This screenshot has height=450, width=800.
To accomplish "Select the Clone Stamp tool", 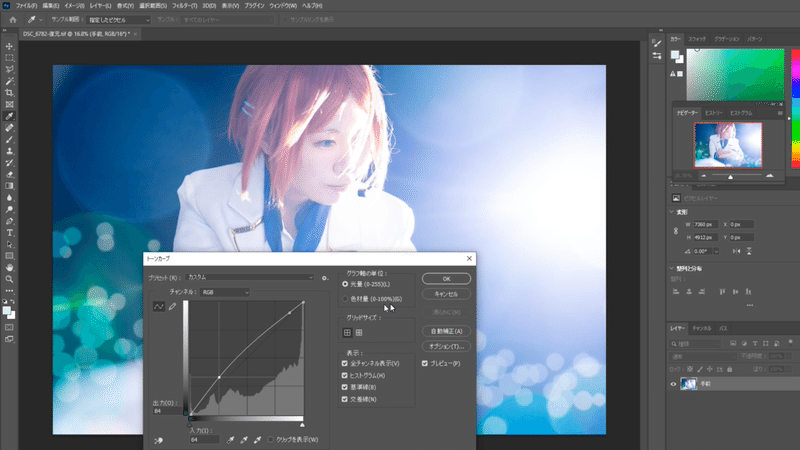I will (x=9, y=151).
